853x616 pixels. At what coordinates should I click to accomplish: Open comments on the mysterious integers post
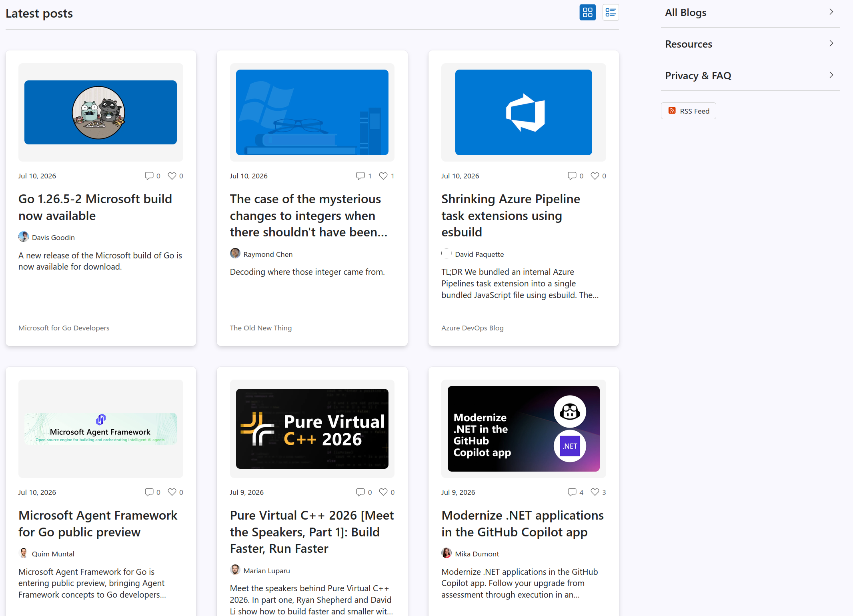tap(360, 176)
